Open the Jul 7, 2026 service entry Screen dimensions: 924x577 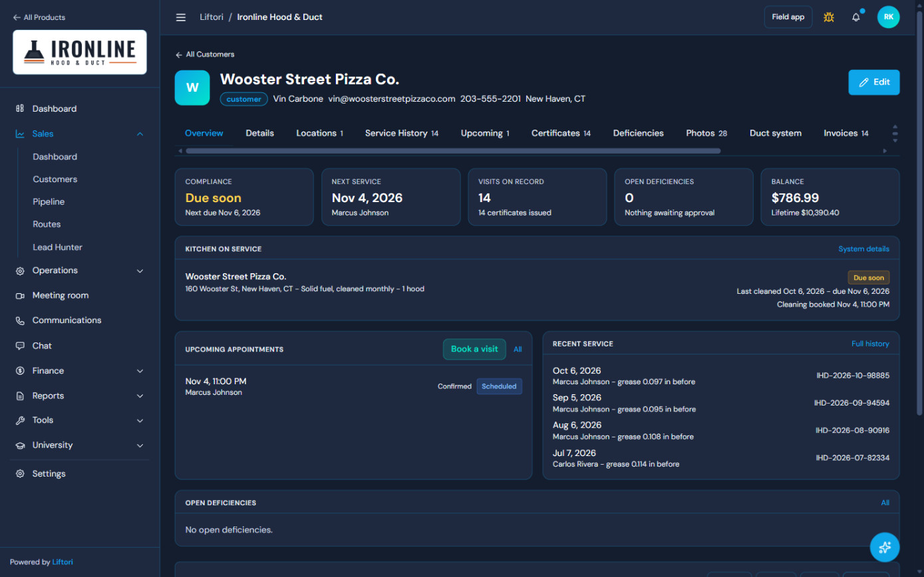click(x=721, y=457)
